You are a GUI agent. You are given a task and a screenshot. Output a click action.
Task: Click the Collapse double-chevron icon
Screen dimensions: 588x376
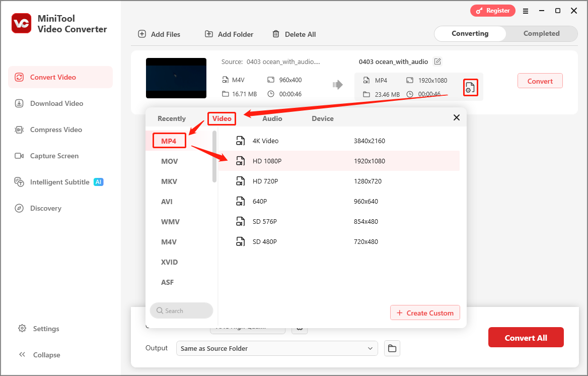click(x=22, y=355)
